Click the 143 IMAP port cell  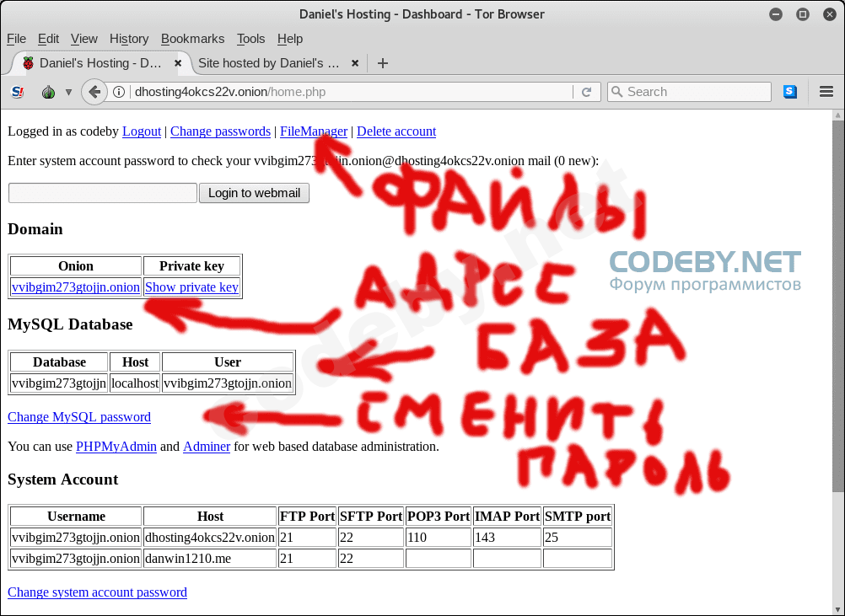point(507,538)
